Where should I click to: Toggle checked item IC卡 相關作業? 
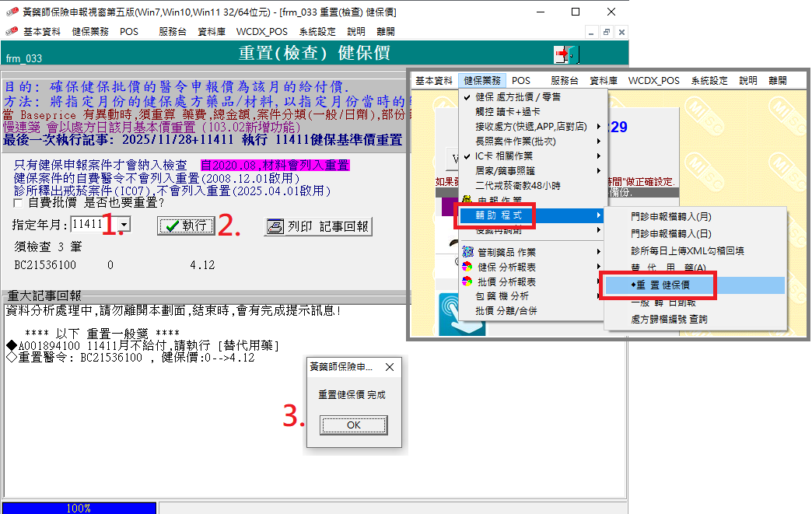tap(467, 156)
